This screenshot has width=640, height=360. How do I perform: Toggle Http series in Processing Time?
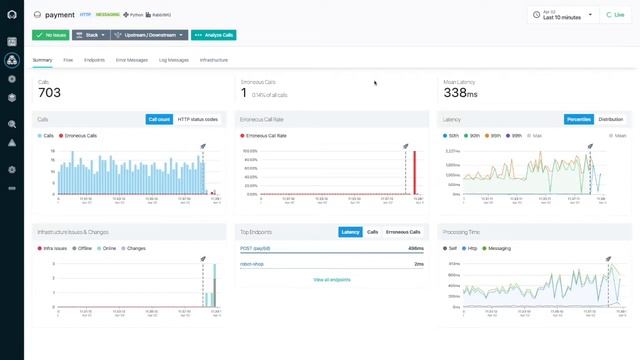tap(469, 248)
